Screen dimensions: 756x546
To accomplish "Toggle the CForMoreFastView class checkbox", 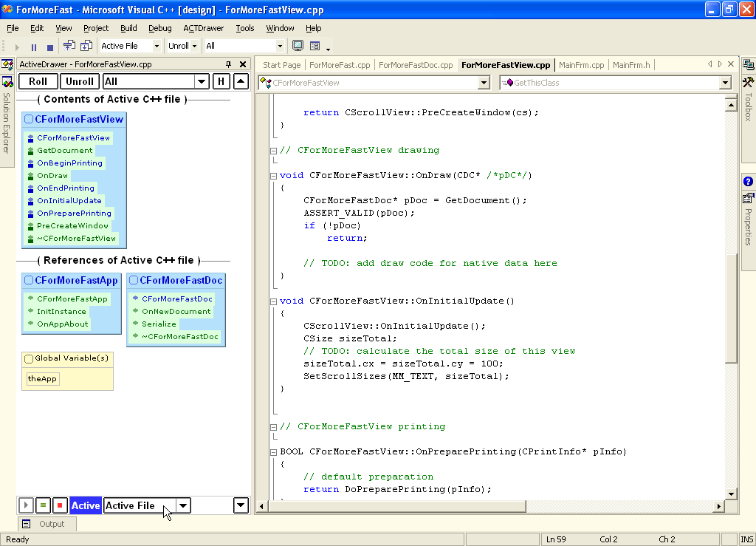I will pos(29,119).
